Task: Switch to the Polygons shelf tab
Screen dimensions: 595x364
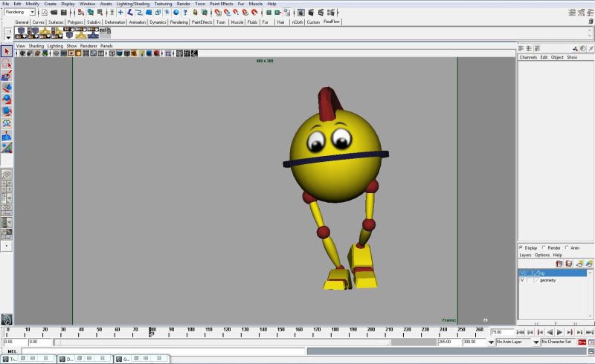Action: pos(75,22)
